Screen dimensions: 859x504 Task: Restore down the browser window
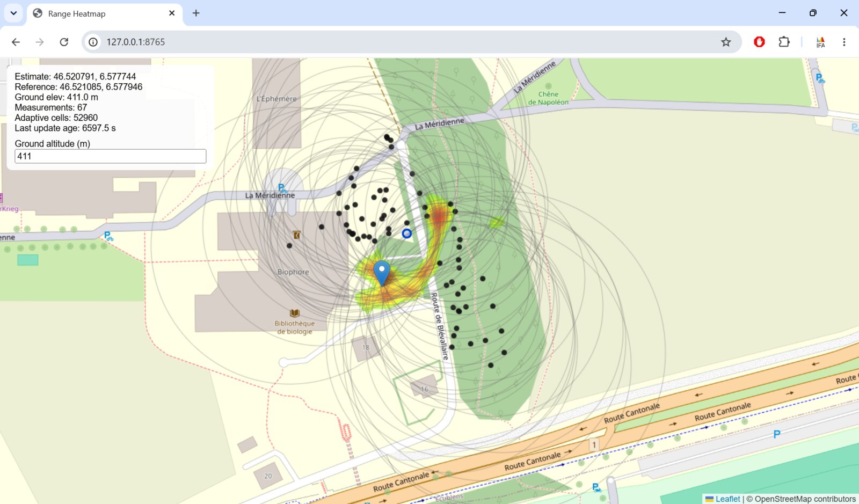pos(813,13)
